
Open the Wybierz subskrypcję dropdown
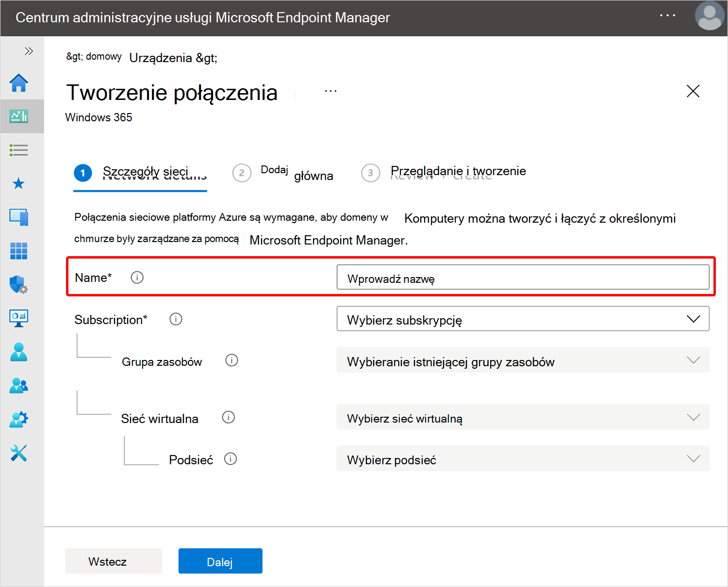(x=523, y=319)
